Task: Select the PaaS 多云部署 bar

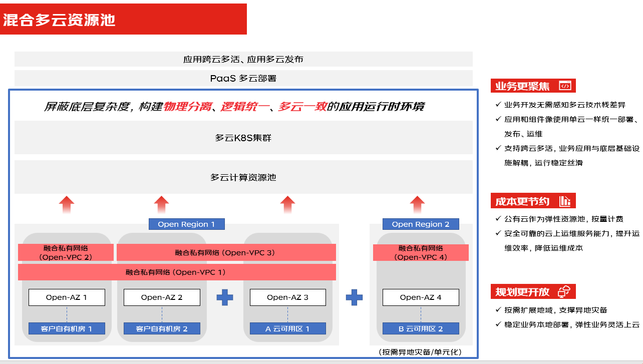Action: (x=243, y=78)
